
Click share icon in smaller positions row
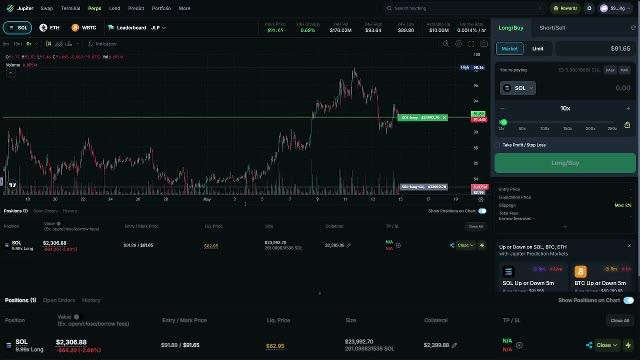452,245
